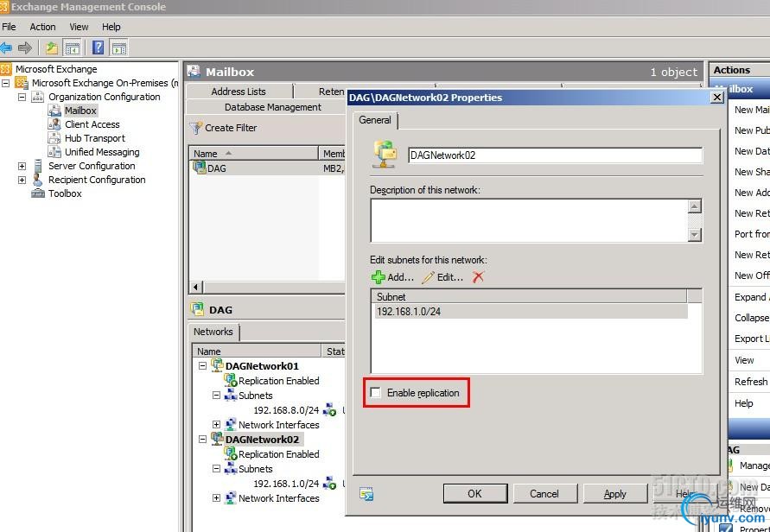Image resolution: width=770 pixels, height=532 pixels.
Task: Click the Unified Messaging icon in the tree
Action: coord(54,152)
